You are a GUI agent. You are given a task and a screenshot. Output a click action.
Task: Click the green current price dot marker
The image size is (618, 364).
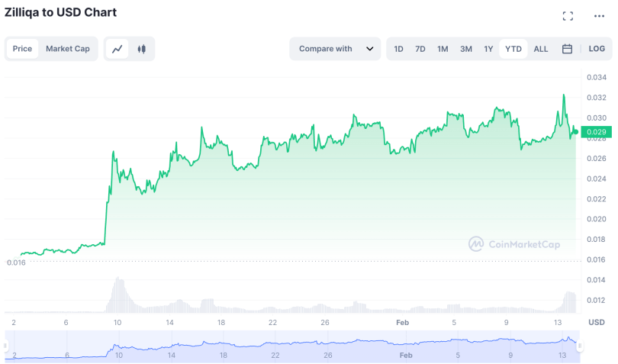[x=575, y=132]
